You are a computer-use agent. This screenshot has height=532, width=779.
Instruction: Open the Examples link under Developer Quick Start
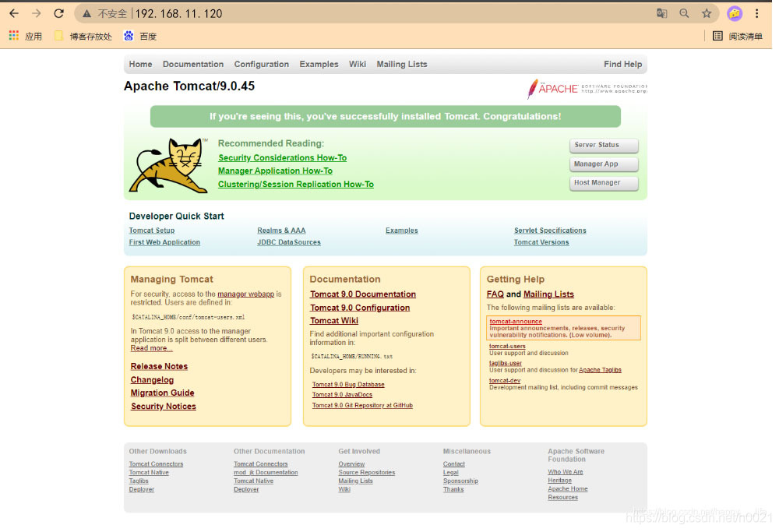pyautogui.click(x=401, y=231)
